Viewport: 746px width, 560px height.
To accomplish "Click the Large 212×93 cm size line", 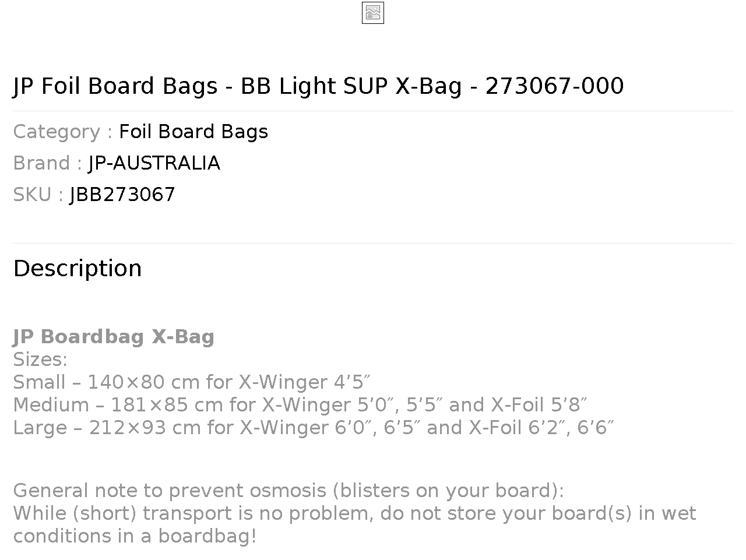I will 314,428.
